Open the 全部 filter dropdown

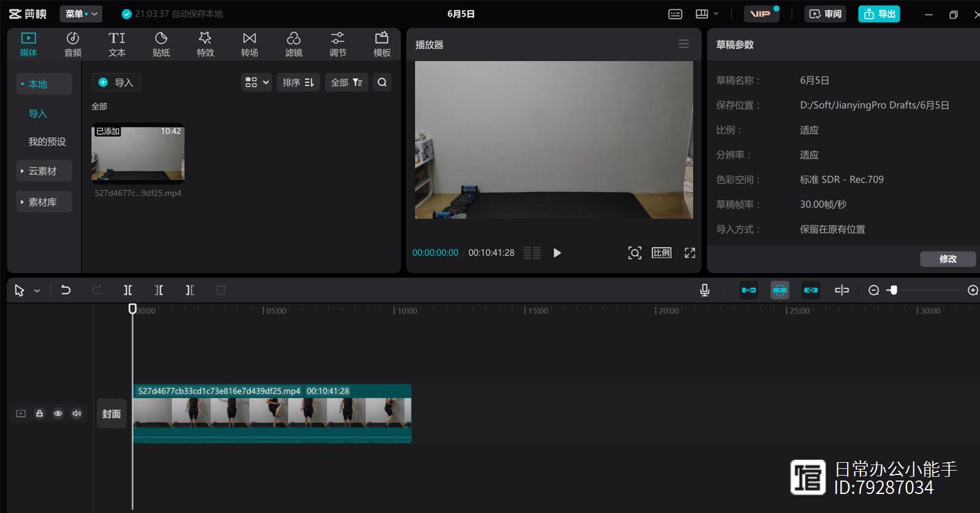pos(347,82)
